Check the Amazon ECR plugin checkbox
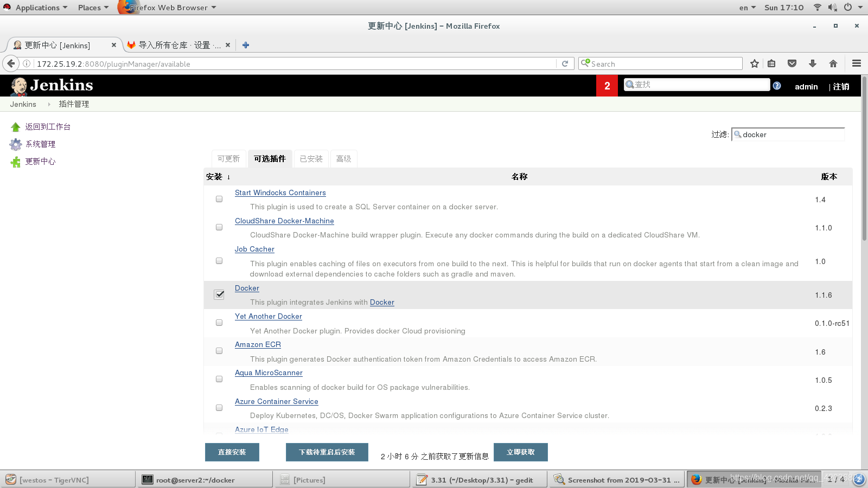Viewport: 868px width, 488px height. pos(219,351)
